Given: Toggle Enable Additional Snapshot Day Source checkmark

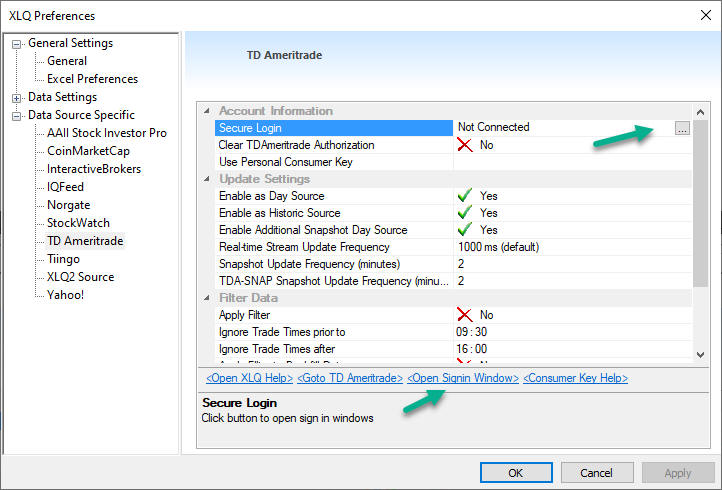Looking at the screenshot, I should pos(465,230).
